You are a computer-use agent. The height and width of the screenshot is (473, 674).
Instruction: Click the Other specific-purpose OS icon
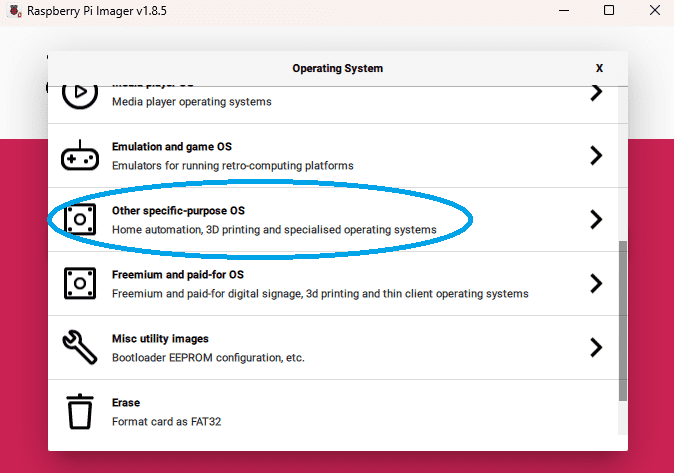80,220
